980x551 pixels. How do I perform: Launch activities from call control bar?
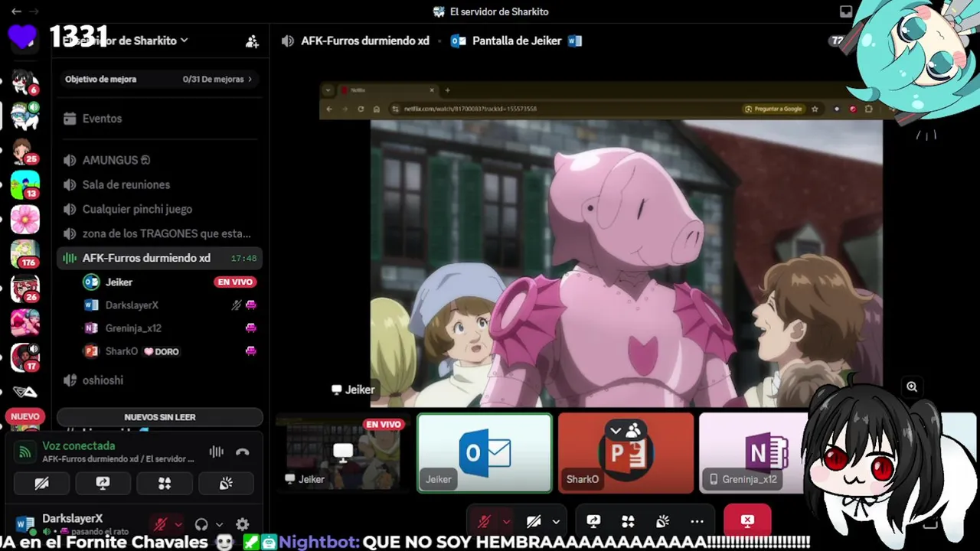pyautogui.click(x=628, y=521)
